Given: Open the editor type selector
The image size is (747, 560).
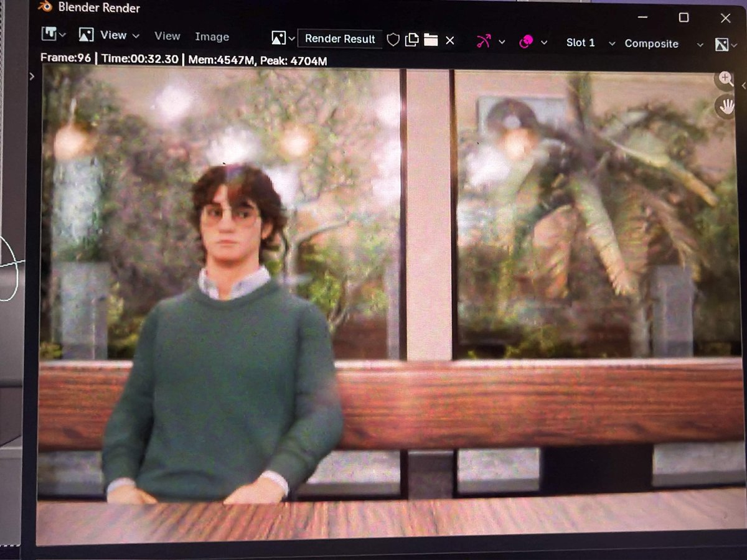Looking at the screenshot, I should [x=54, y=34].
